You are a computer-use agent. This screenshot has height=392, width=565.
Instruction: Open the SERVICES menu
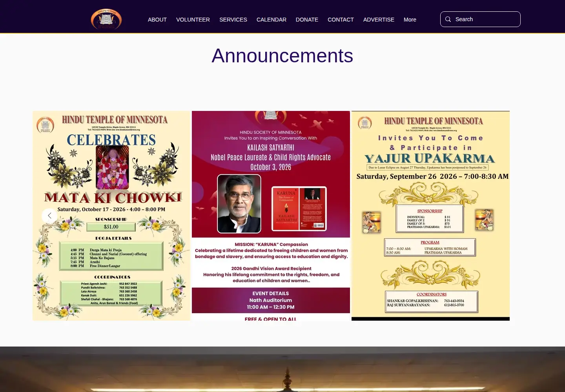(233, 20)
